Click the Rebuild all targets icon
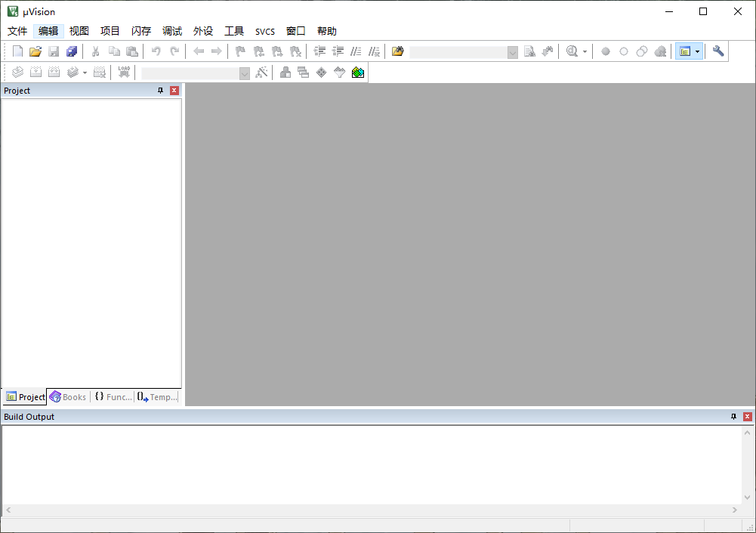 tap(54, 72)
